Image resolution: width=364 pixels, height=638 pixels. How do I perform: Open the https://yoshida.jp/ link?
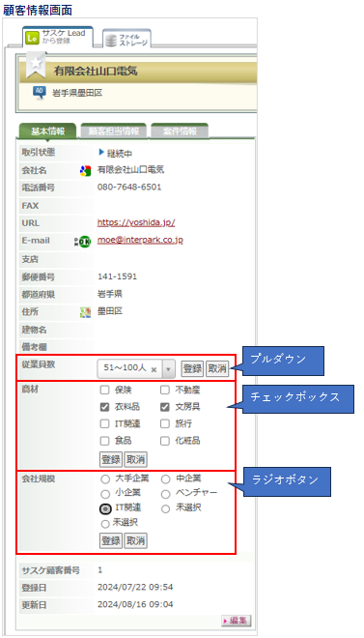pos(136,223)
